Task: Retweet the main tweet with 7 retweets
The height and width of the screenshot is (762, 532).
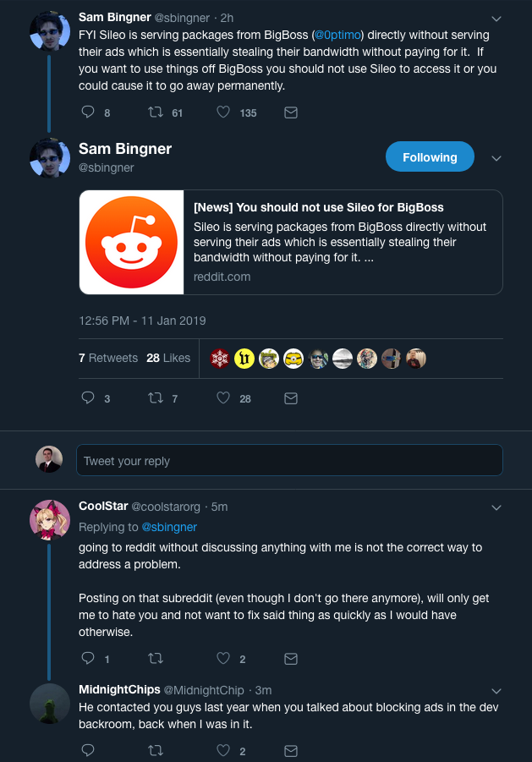Action: [x=156, y=398]
